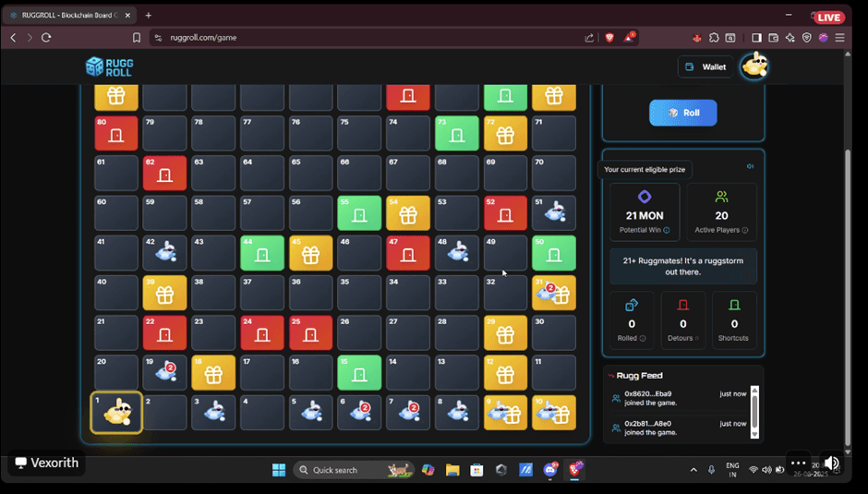Reload the page with browser refresh

point(46,38)
